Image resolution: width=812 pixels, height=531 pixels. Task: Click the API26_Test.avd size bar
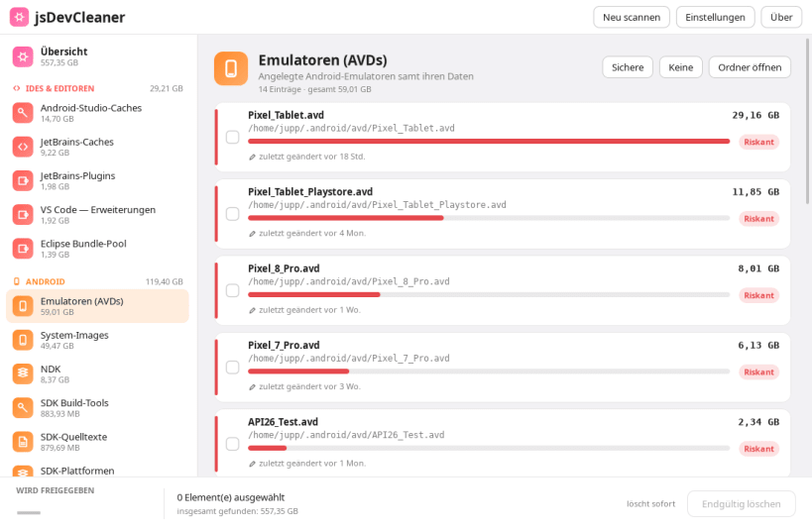point(489,448)
